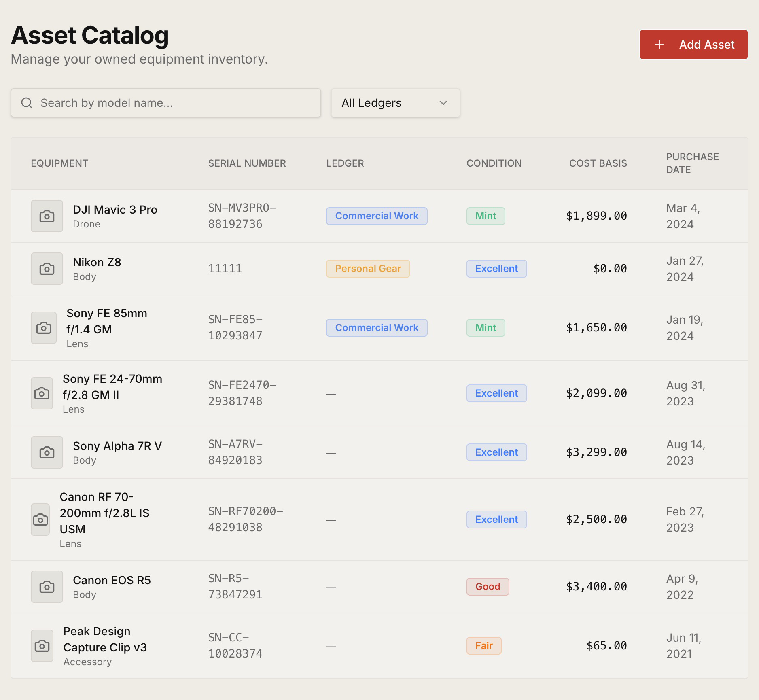Click the $2,099.00 cost basis value

coord(596,393)
